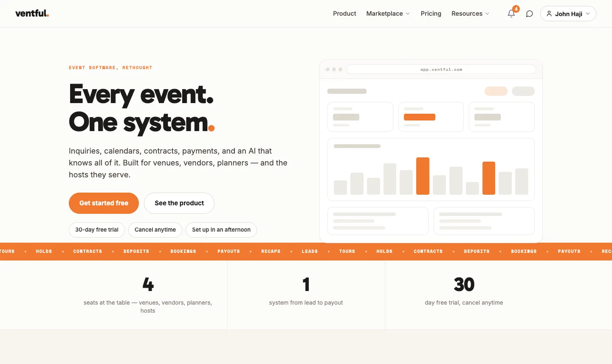Select the 30-day free trial pill
The image size is (612, 364).
97,230
